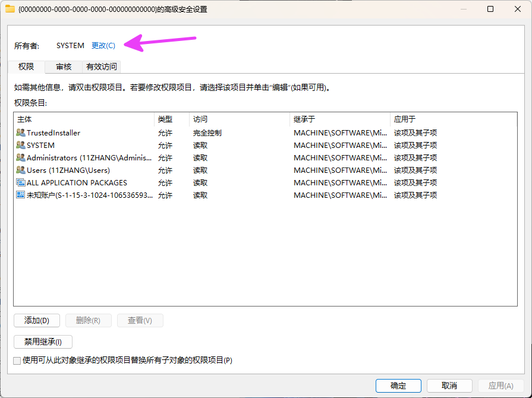Sort by the 类型 column header

172,119
